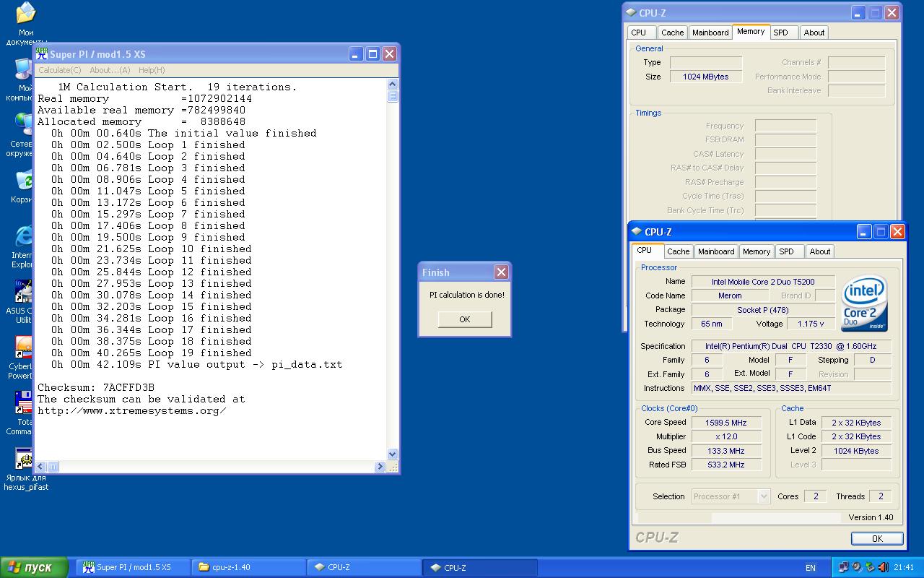Click the http://www.xtremesystems.org/ text line
This screenshot has width=924, height=578.
point(132,411)
